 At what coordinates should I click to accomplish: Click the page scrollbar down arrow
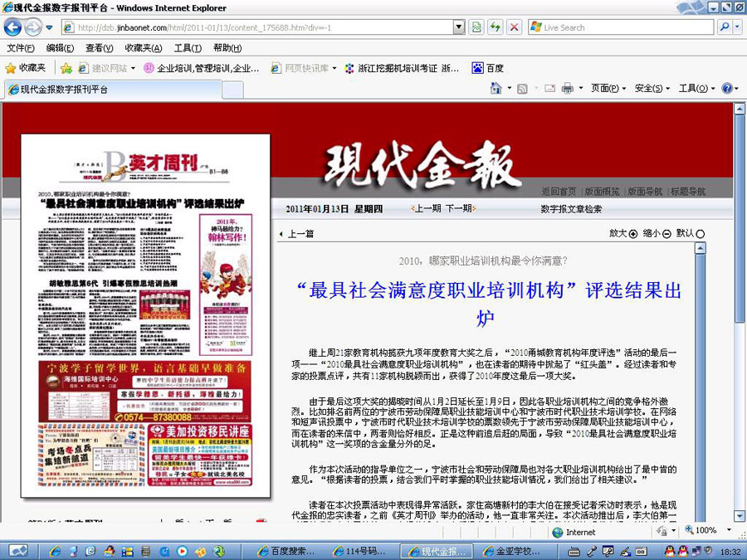coord(740,516)
